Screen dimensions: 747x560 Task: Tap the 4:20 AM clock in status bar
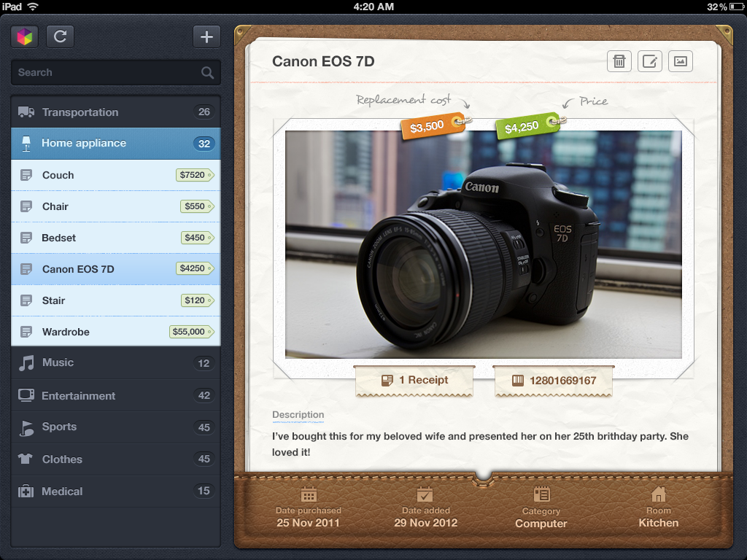(x=373, y=7)
